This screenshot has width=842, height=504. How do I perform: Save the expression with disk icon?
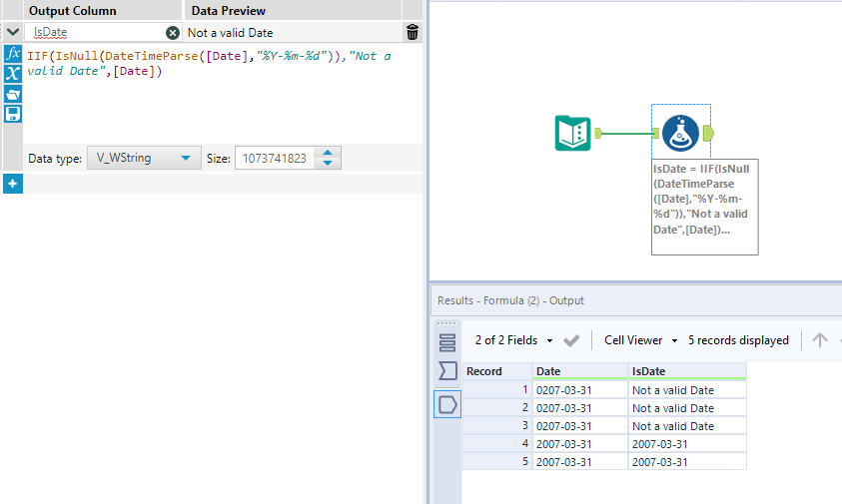pos(13,114)
